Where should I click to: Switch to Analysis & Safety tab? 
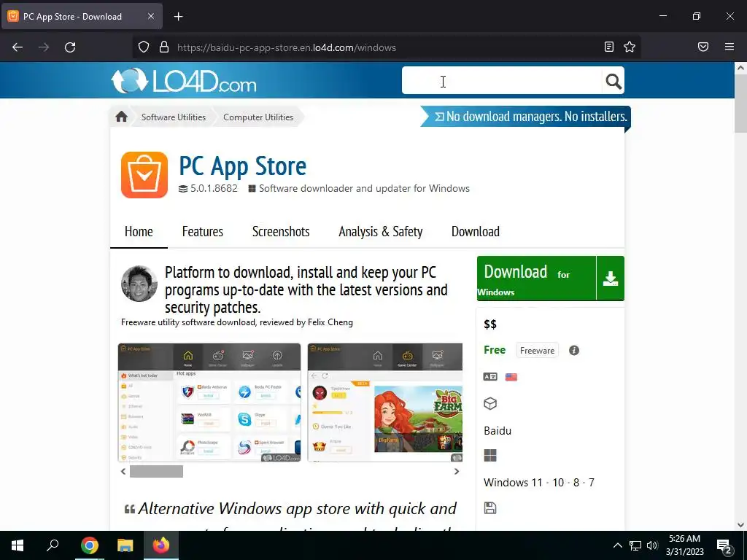point(381,231)
